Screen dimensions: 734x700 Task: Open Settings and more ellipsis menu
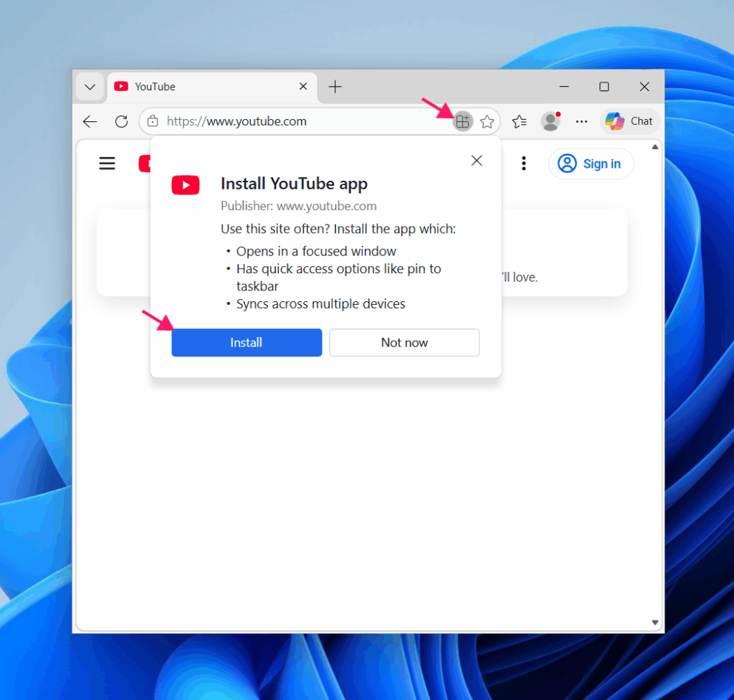click(581, 122)
